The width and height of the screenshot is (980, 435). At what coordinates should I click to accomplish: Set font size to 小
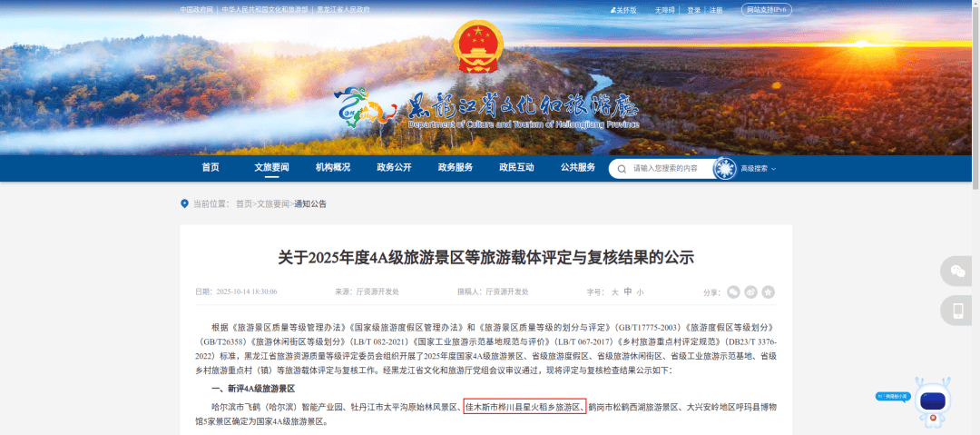640,292
